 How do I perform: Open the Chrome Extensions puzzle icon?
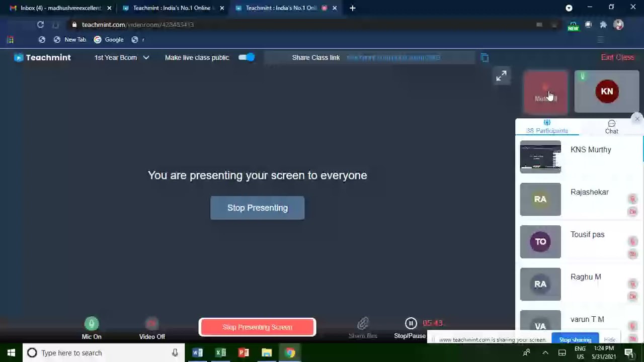[x=603, y=25]
